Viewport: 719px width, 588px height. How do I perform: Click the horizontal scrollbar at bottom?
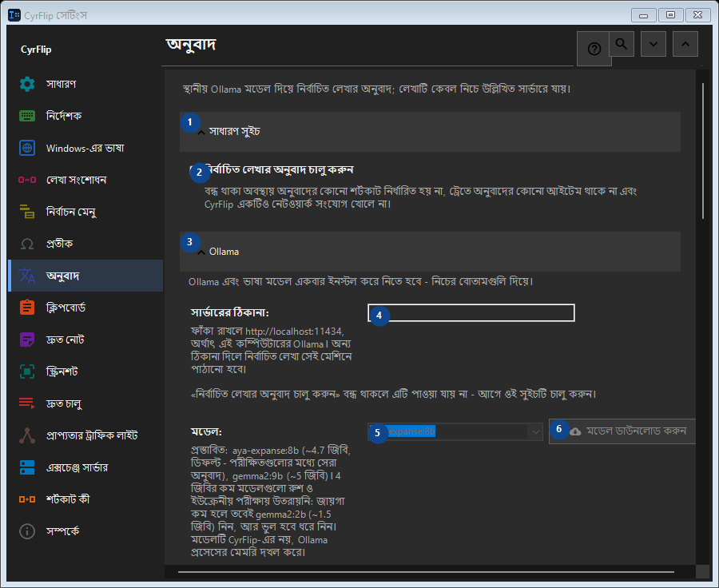(x=426, y=572)
